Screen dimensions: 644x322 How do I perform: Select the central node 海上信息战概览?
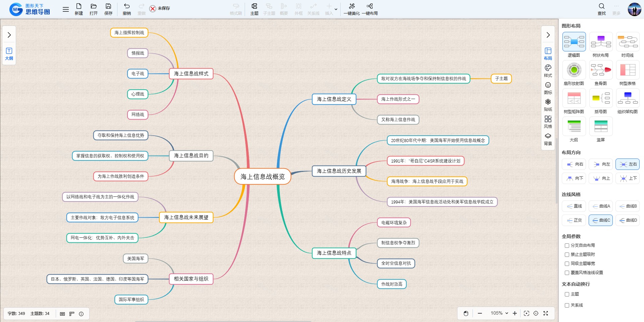(x=262, y=177)
